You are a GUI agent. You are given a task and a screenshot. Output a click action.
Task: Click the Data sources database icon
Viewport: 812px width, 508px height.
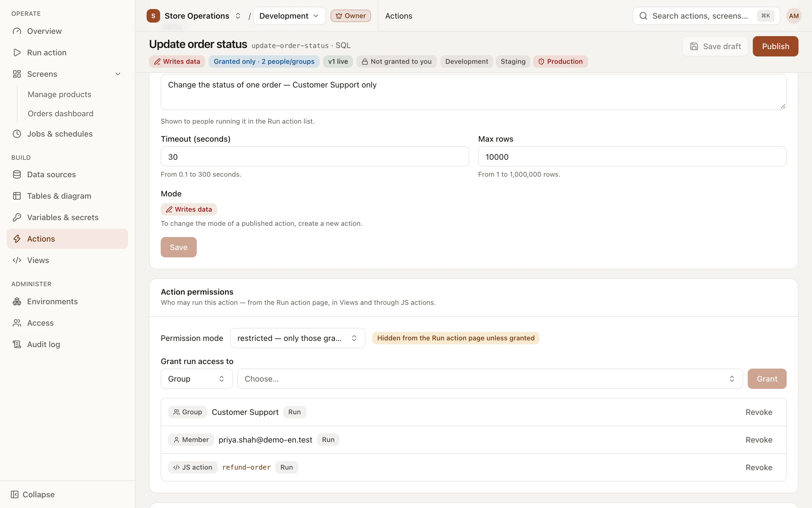click(17, 174)
